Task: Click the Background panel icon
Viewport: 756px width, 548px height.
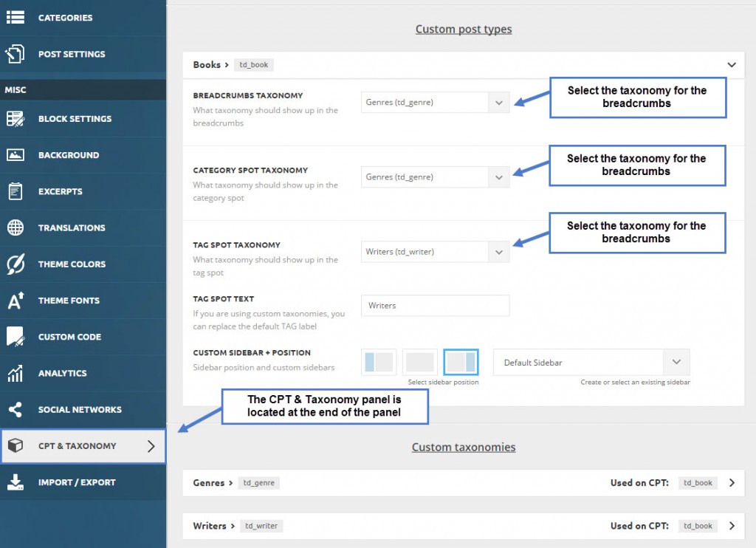Action: click(16, 155)
